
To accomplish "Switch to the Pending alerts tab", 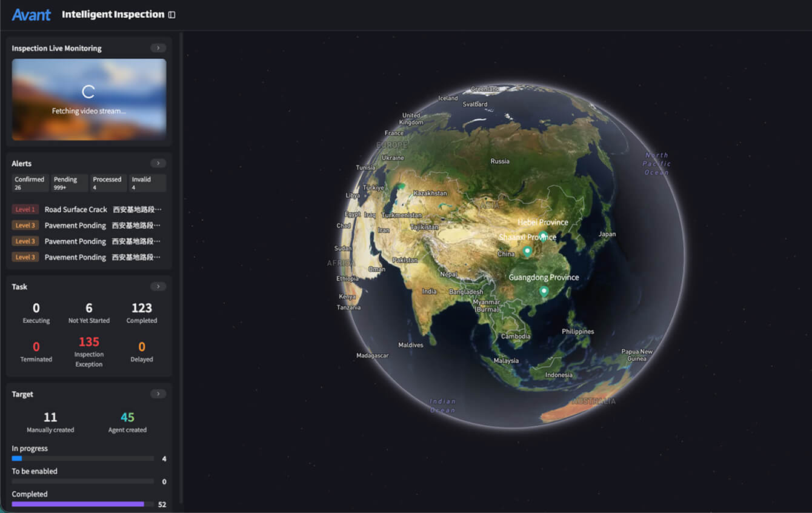I will [69, 183].
